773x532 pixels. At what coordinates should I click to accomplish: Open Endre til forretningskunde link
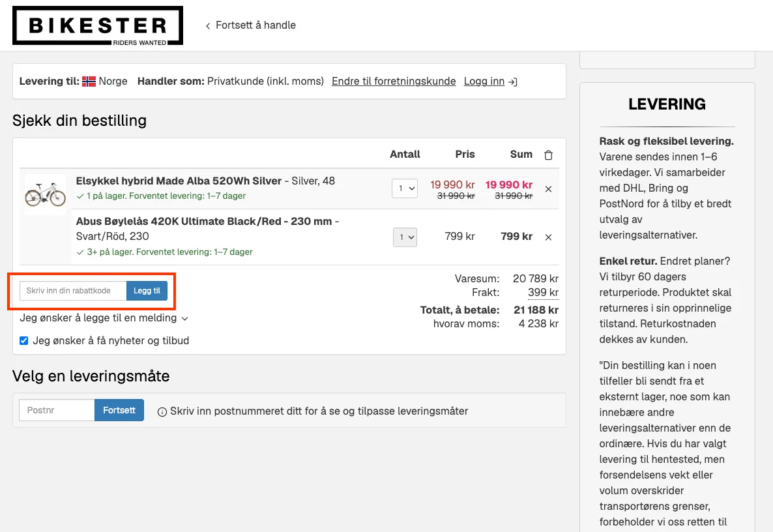(x=394, y=81)
